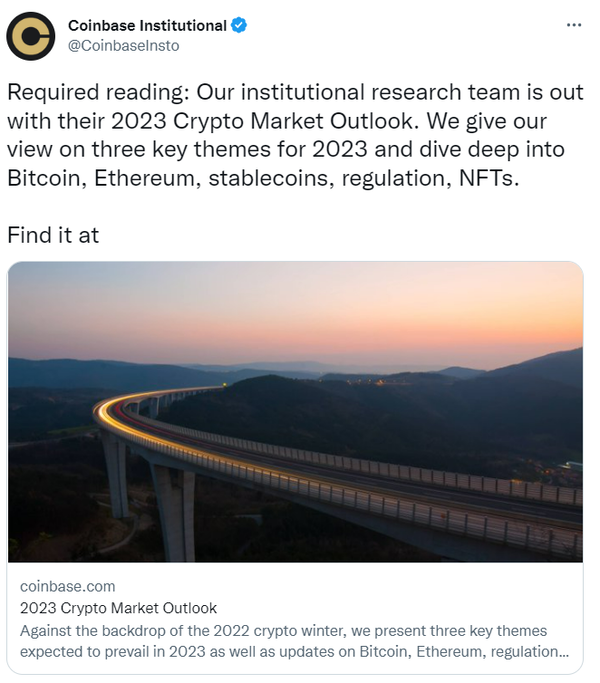Open the tweet's three-dot More menu
This screenshot has height=683, width=600.
click(573, 24)
